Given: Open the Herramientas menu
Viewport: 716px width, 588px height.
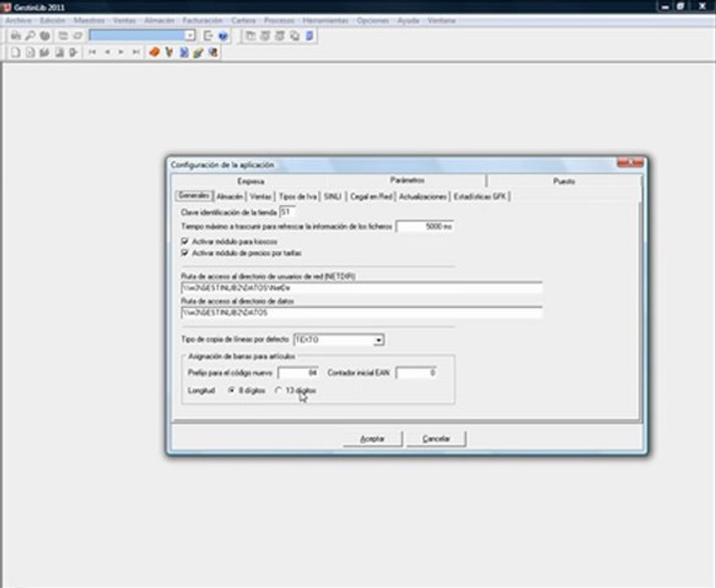Looking at the screenshot, I should click(x=325, y=20).
